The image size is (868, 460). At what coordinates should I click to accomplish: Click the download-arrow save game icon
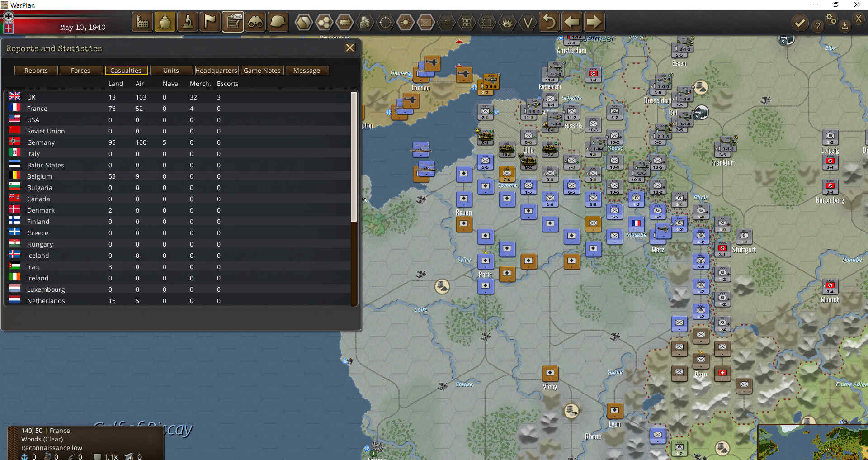844,26
